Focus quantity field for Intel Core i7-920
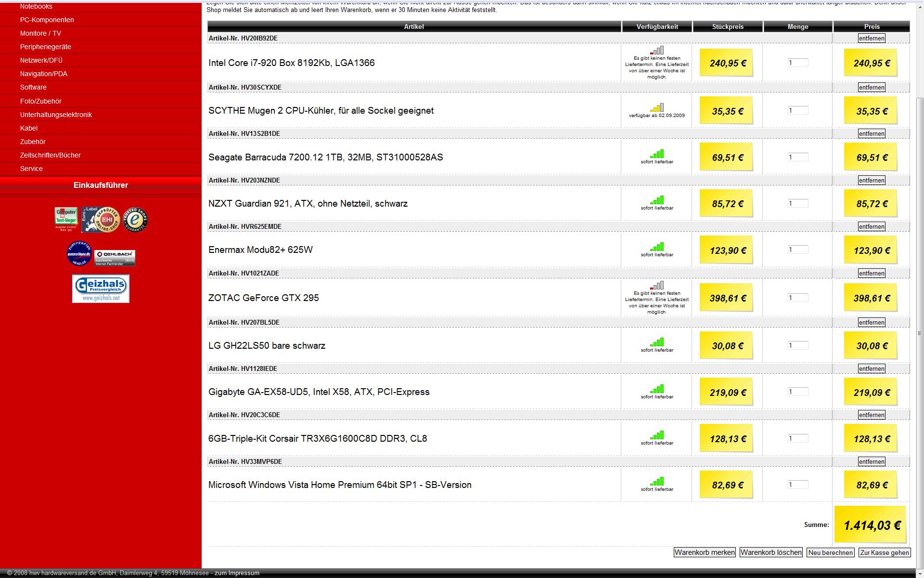924x578 pixels. point(798,63)
